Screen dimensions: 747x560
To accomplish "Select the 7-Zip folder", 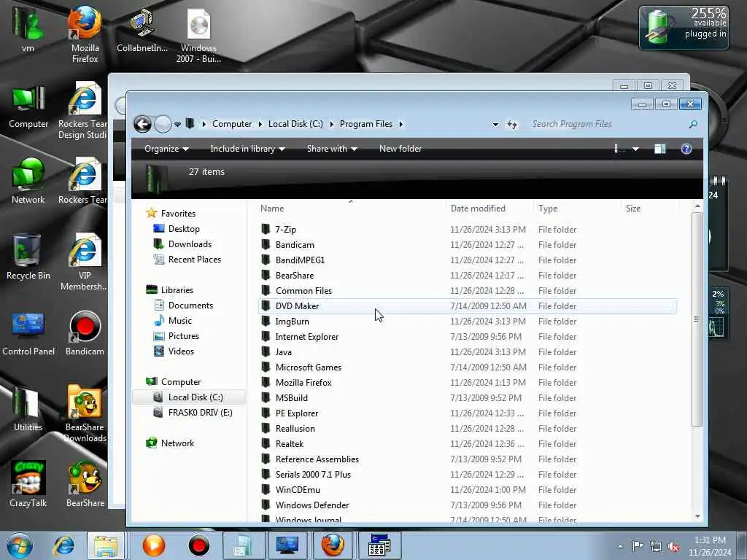I will [x=285, y=229].
